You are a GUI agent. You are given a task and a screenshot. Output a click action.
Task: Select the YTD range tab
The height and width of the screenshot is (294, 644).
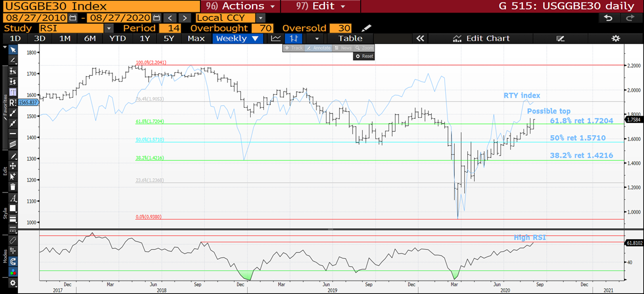coord(117,38)
